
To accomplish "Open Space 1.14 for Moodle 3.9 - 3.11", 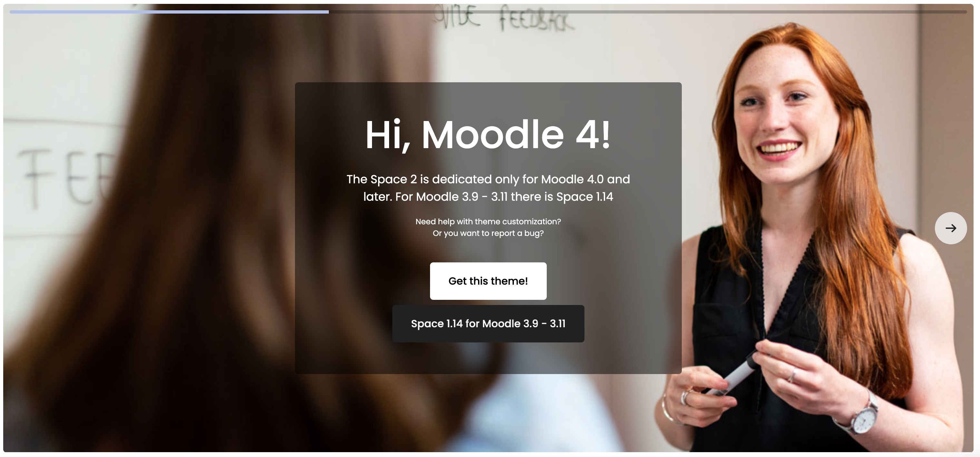I will click(488, 324).
